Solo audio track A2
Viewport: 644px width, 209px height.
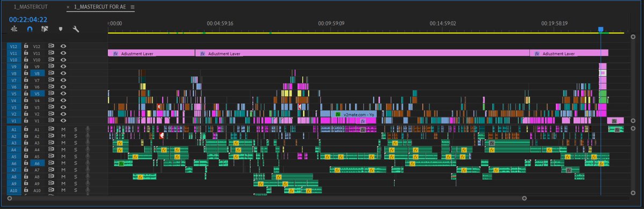coord(76,136)
